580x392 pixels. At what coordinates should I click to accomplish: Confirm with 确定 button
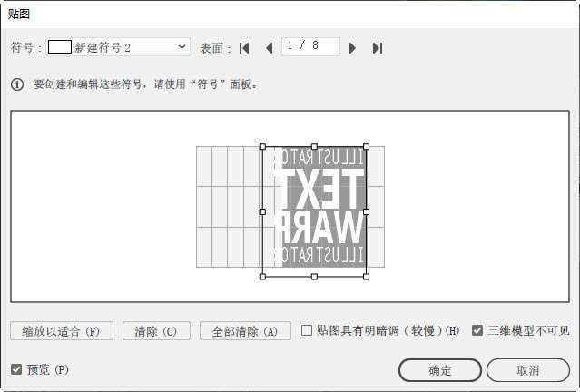[x=440, y=370]
